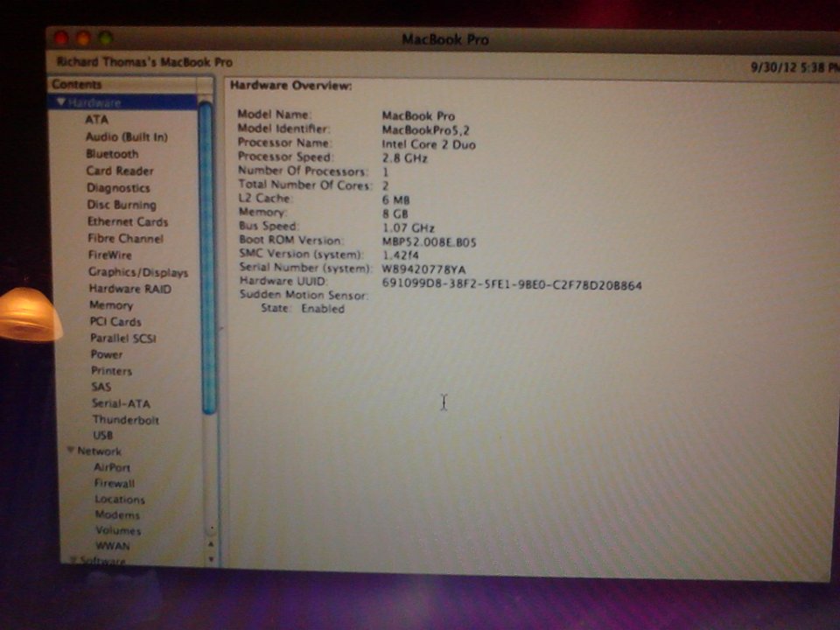Click the 9/30/12 date timestamp
Image resolution: width=840 pixels, height=630 pixels.
(795, 67)
